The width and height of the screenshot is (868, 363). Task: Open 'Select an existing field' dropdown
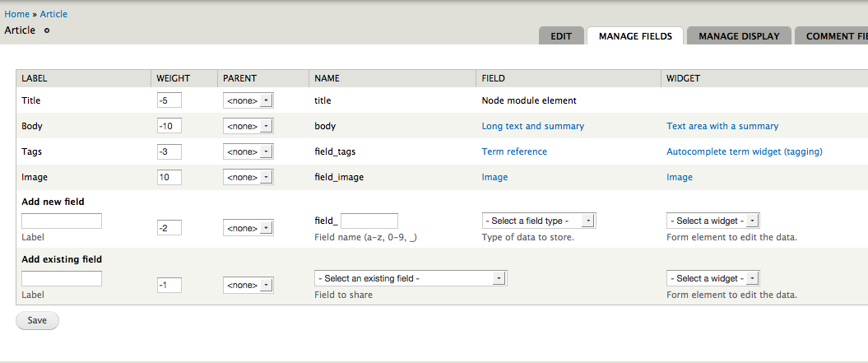pos(411,278)
